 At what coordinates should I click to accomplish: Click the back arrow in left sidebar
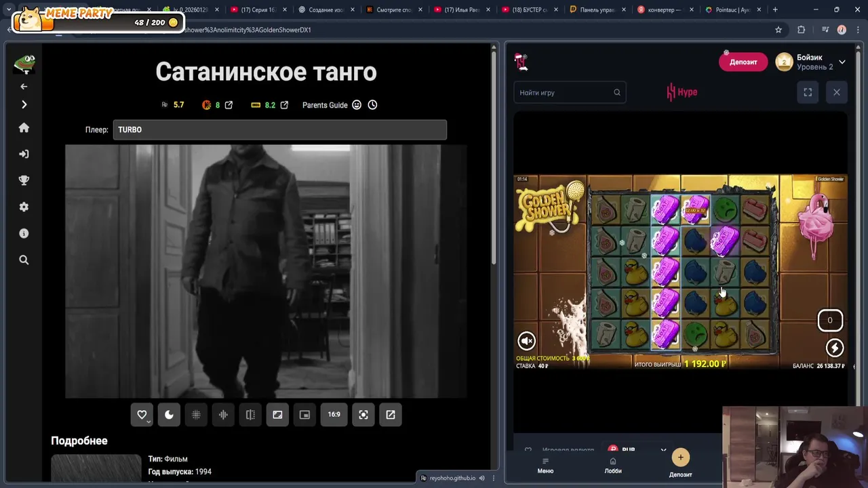tap(24, 86)
